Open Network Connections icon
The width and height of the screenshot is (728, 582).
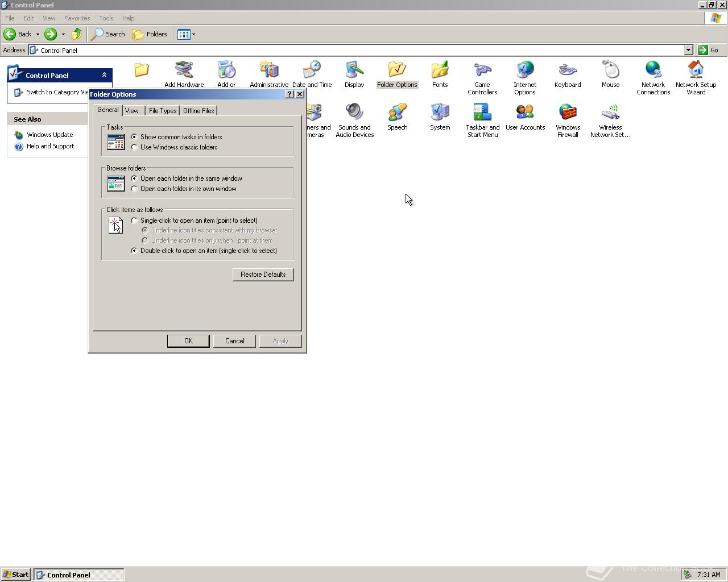point(653,78)
